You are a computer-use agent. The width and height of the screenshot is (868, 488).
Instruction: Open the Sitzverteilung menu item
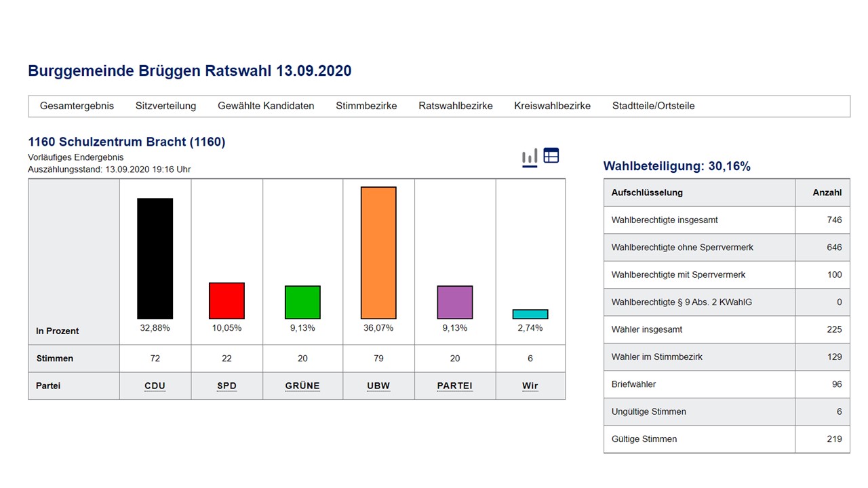[x=165, y=106]
